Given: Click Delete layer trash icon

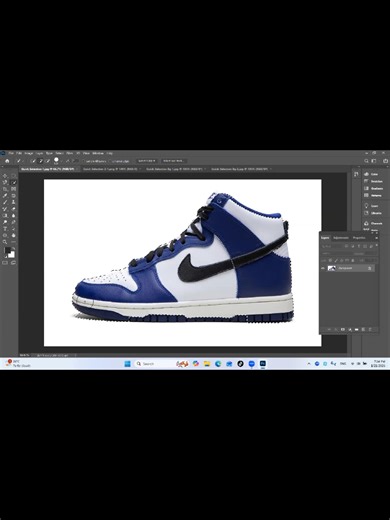Looking at the screenshot, I should (x=370, y=329).
